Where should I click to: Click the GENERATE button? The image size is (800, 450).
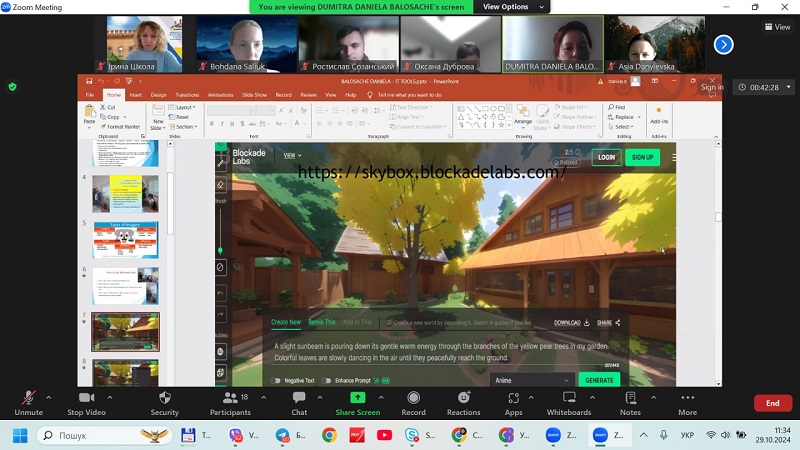(x=599, y=380)
